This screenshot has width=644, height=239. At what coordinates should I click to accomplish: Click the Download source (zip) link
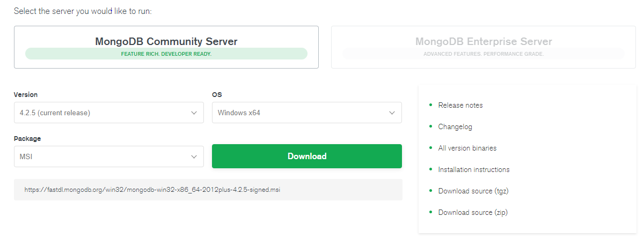473,213
